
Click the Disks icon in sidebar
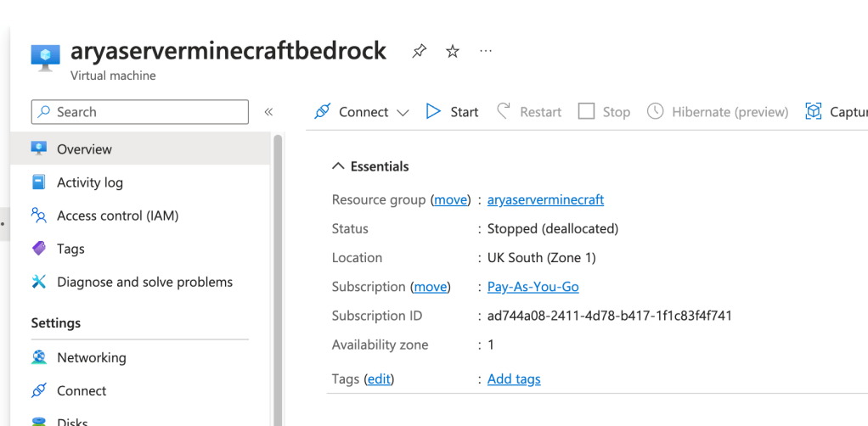tap(39, 422)
